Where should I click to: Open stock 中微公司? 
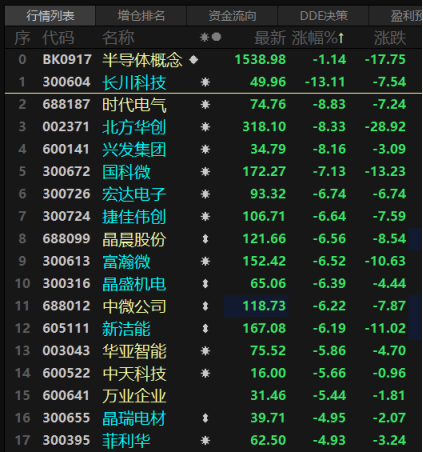134,306
